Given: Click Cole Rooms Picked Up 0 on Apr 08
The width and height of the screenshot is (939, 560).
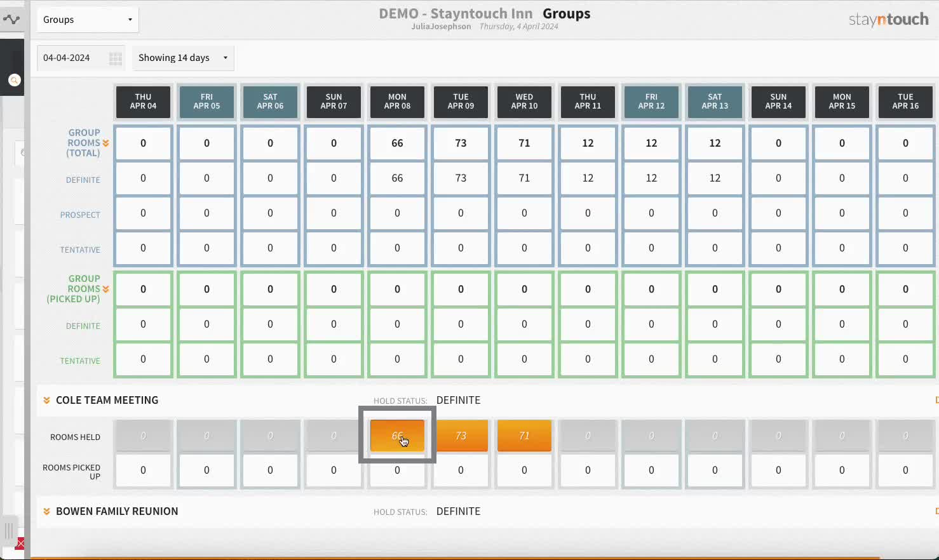Looking at the screenshot, I should tap(397, 470).
